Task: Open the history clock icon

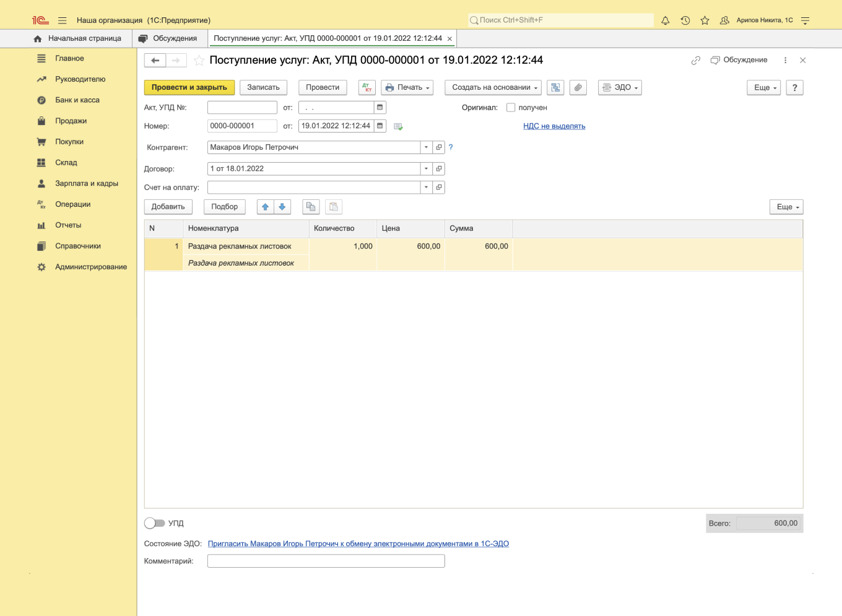Action: [685, 20]
